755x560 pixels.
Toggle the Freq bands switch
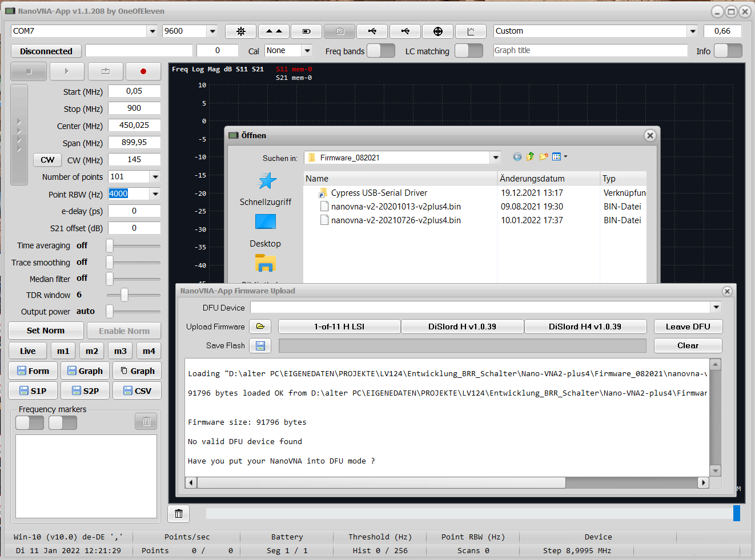tap(381, 51)
